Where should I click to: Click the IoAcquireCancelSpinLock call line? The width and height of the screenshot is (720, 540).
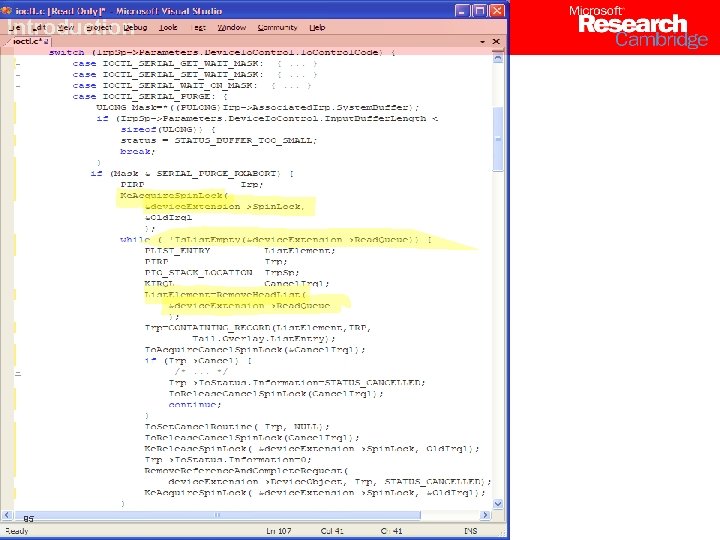coord(255,350)
